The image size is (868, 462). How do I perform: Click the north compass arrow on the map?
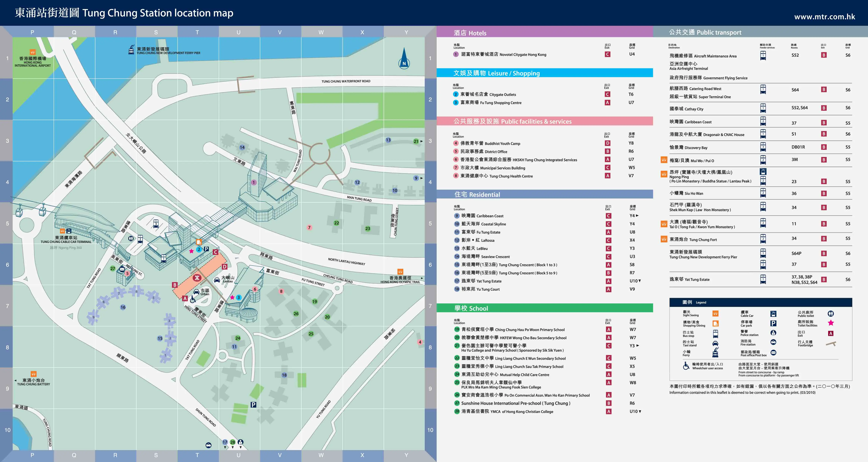[x=404, y=58]
